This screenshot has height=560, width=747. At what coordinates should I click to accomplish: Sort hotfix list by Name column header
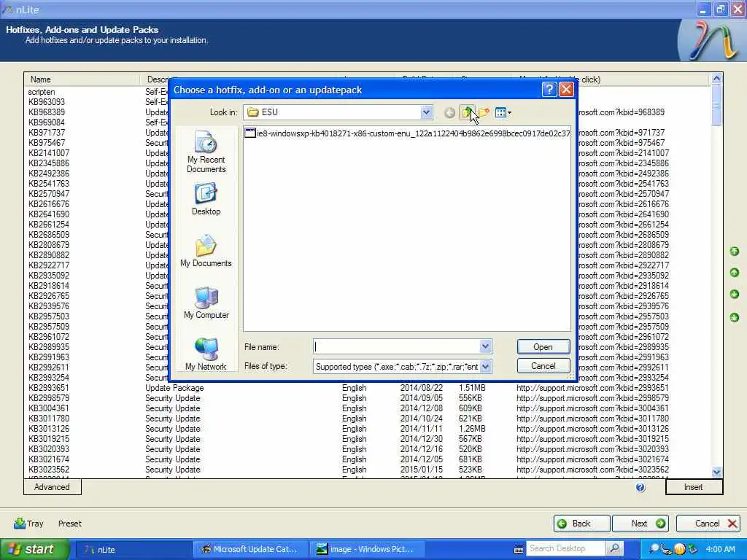82,79
